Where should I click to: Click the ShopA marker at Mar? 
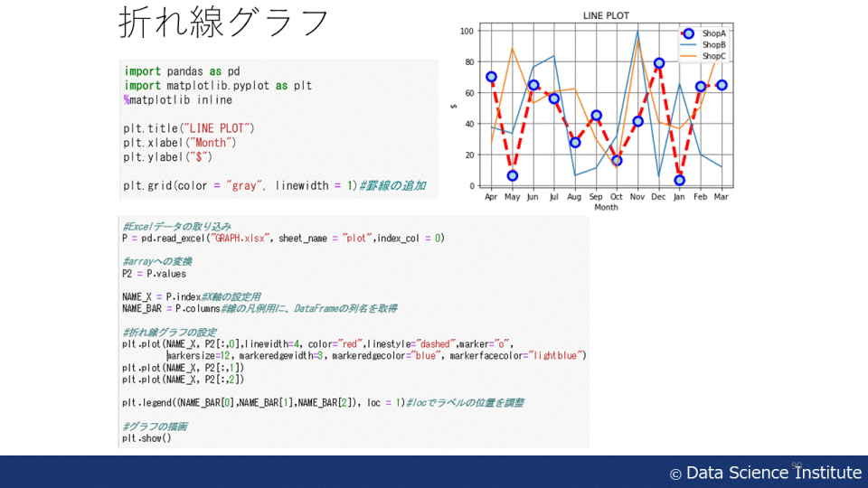tap(722, 85)
